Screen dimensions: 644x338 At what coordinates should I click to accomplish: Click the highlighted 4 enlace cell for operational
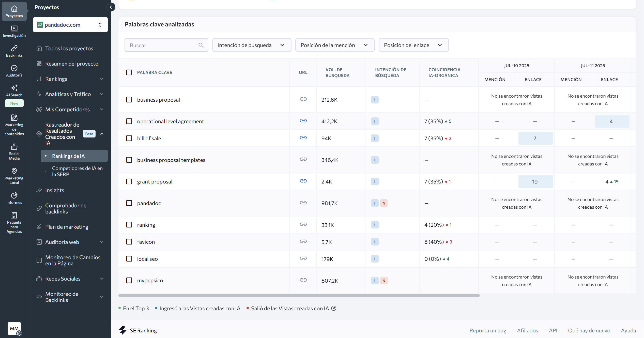coord(612,121)
